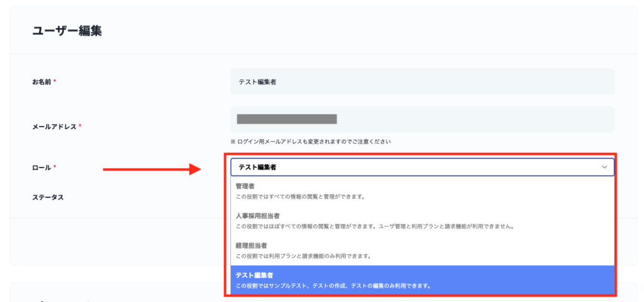Screen dimensions: 644x302
Task: Select 経理担当者 role option
Action: click(x=422, y=250)
